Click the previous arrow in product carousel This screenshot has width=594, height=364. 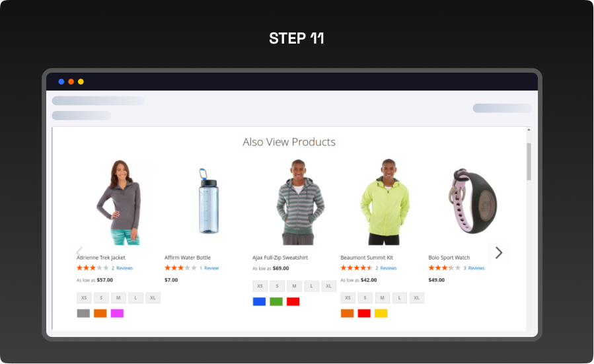[x=79, y=252]
